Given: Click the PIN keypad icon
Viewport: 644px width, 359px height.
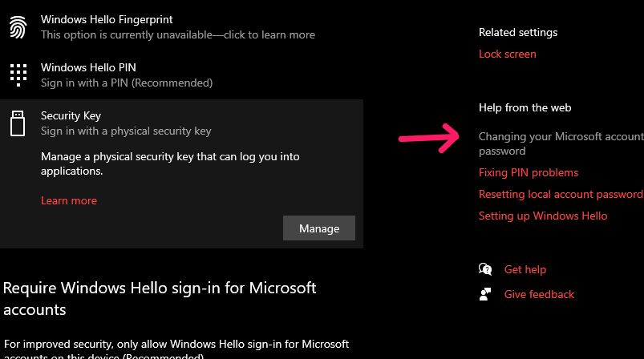Looking at the screenshot, I should [x=18, y=75].
